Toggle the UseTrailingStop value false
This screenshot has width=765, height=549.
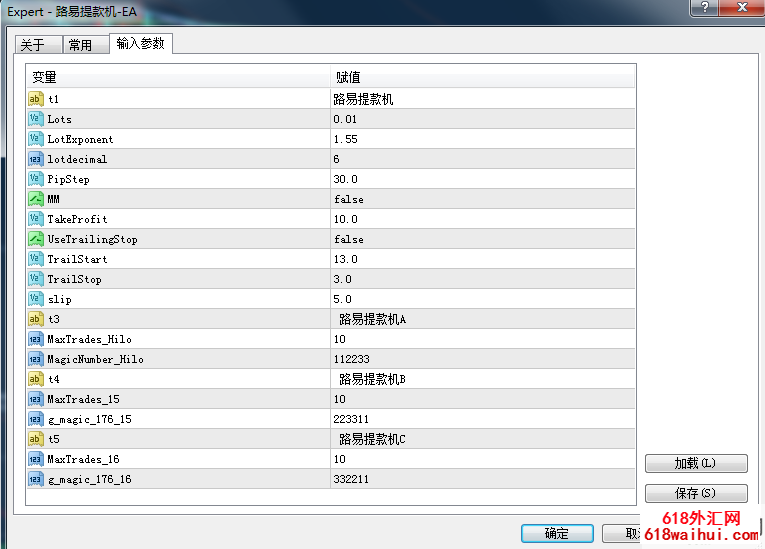point(349,239)
